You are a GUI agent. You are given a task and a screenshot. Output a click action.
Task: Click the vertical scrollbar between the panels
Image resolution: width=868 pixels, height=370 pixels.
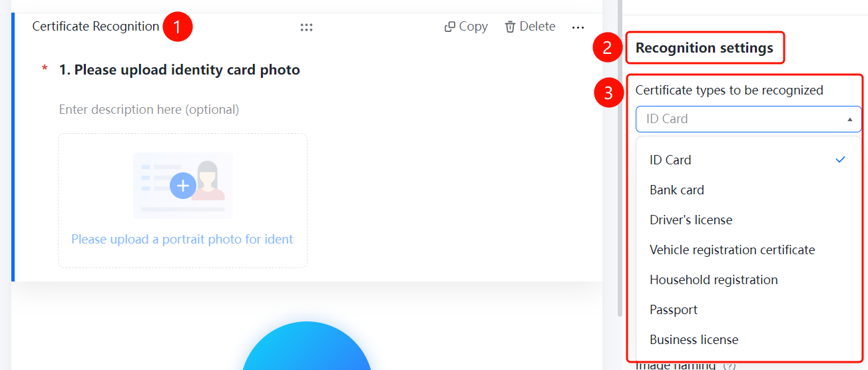coord(620,160)
